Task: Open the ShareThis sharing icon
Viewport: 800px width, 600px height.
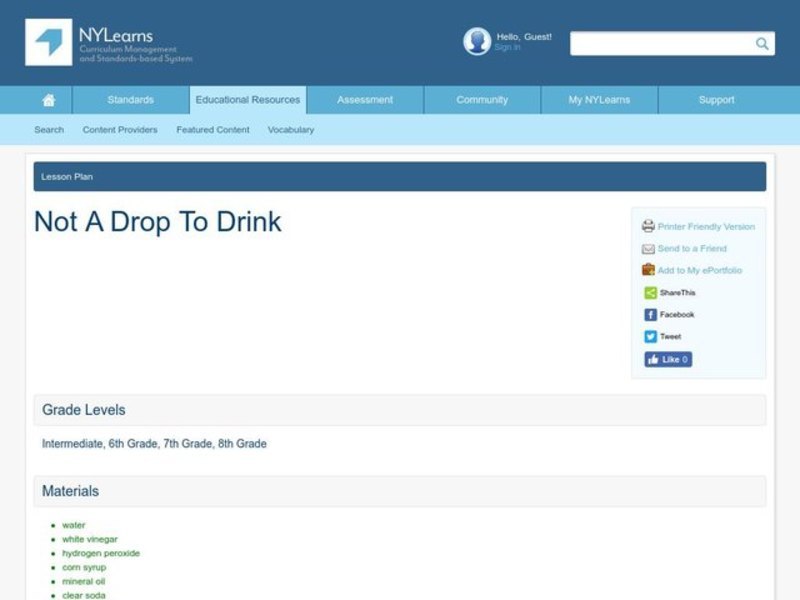Action: [649, 292]
